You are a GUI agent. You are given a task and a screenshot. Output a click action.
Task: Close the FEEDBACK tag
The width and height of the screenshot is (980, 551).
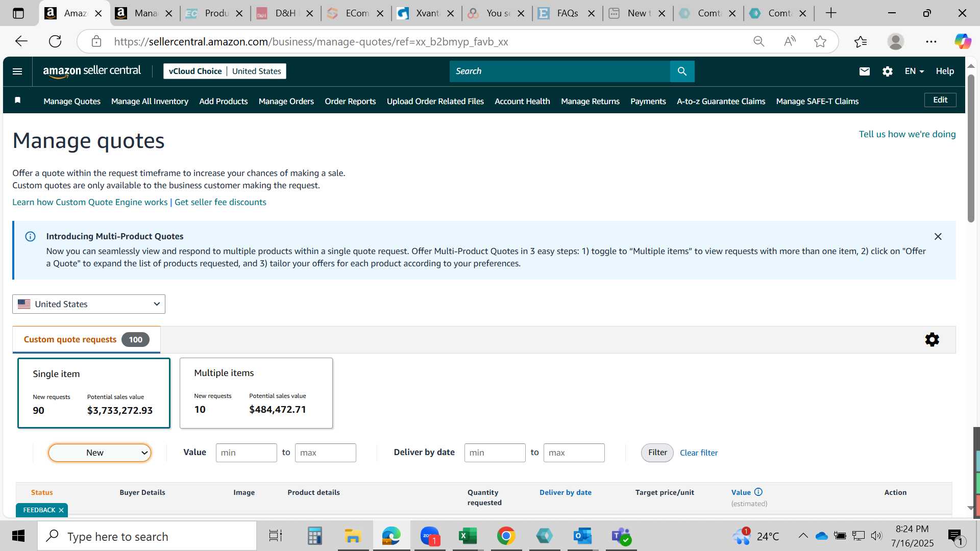[x=61, y=510]
